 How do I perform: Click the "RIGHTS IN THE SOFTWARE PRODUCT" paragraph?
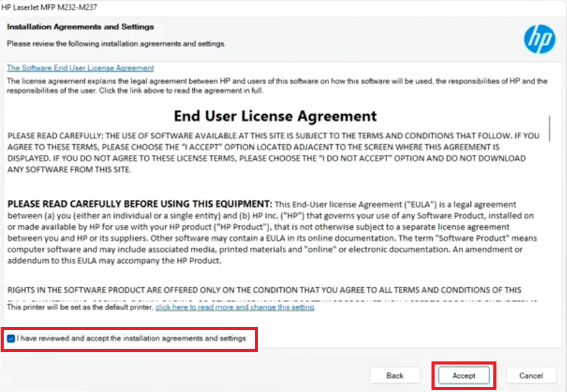point(264,290)
